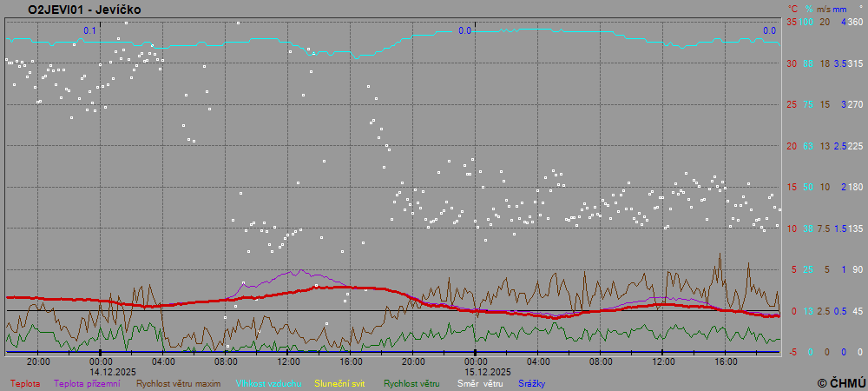This screenshot has width=868, height=391.
Task: Click the °C unit header on axis
Action: [791, 9]
